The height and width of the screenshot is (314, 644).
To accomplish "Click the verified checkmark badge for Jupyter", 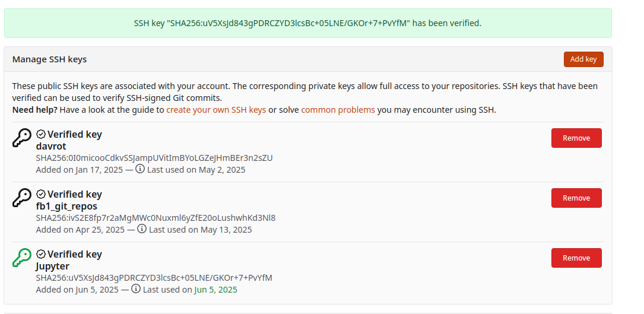I will tap(41, 255).
